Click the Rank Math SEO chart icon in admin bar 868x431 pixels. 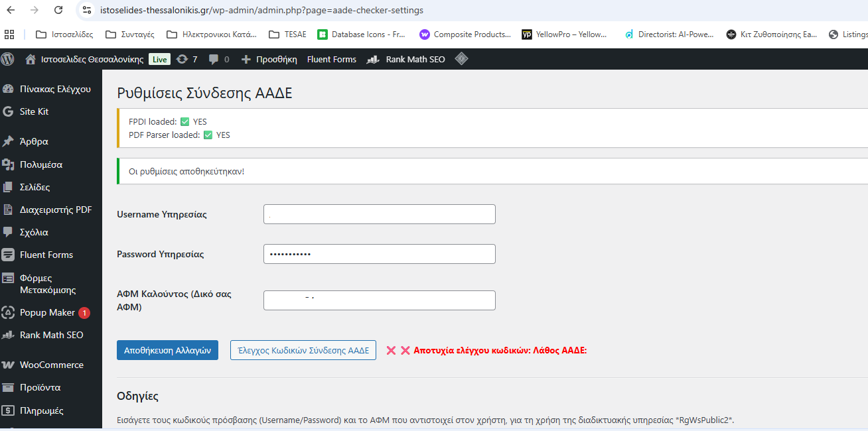[x=374, y=59]
